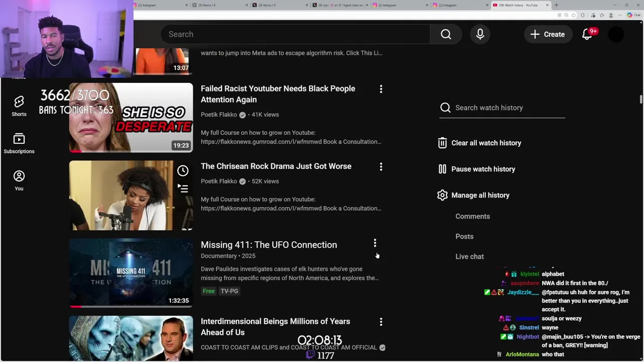
Task: Click chat username ArloMontana
Action: (522, 354)
